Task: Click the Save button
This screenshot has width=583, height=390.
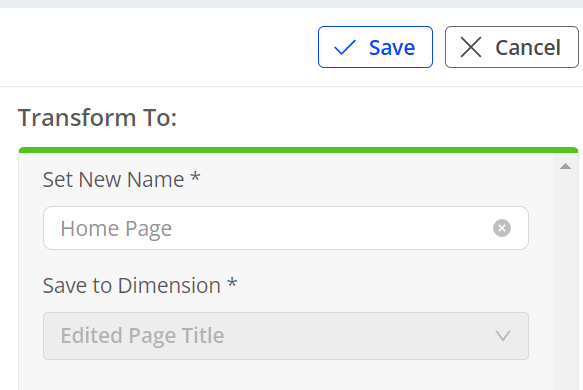Action: coord(375,47)
